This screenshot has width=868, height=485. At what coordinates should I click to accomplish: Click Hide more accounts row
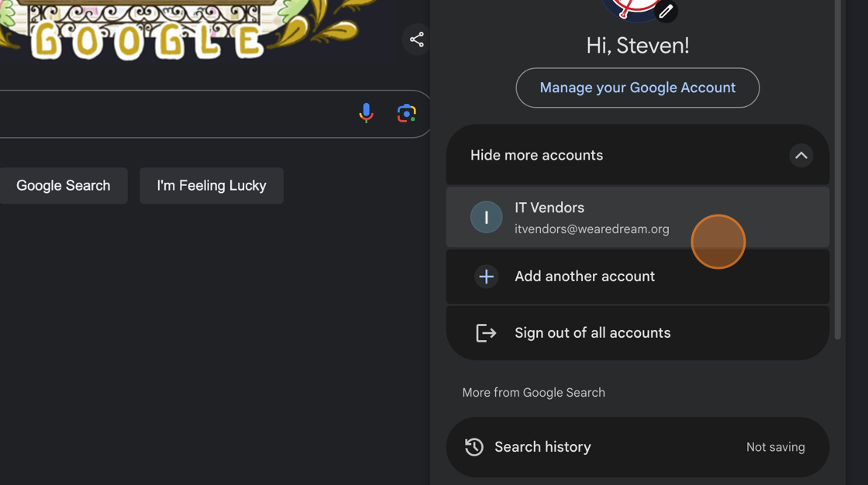[x=638, y=155]
